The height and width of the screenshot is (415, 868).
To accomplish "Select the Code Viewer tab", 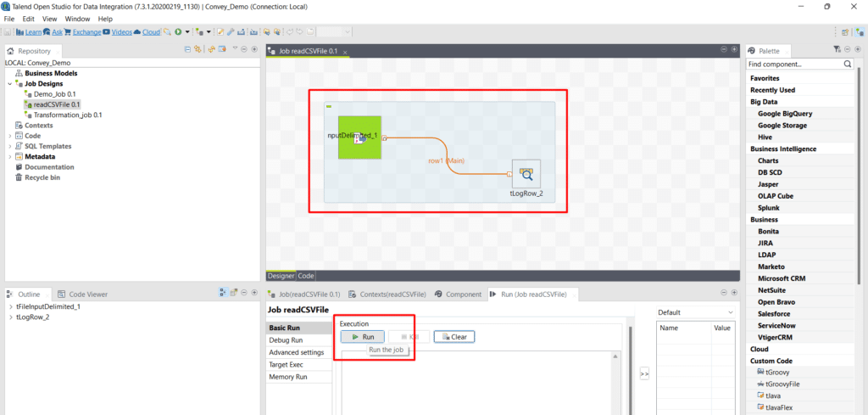I will click(83, 294).
